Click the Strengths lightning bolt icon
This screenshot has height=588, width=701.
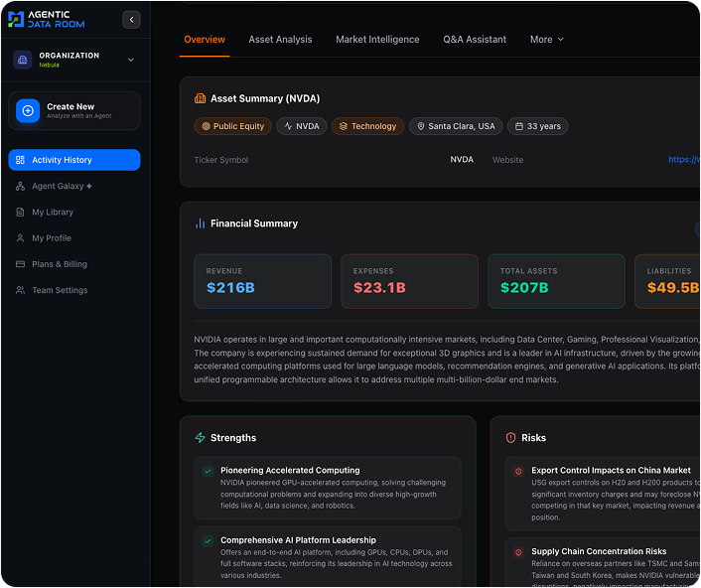pyautogui.click(x=201, y=437)
